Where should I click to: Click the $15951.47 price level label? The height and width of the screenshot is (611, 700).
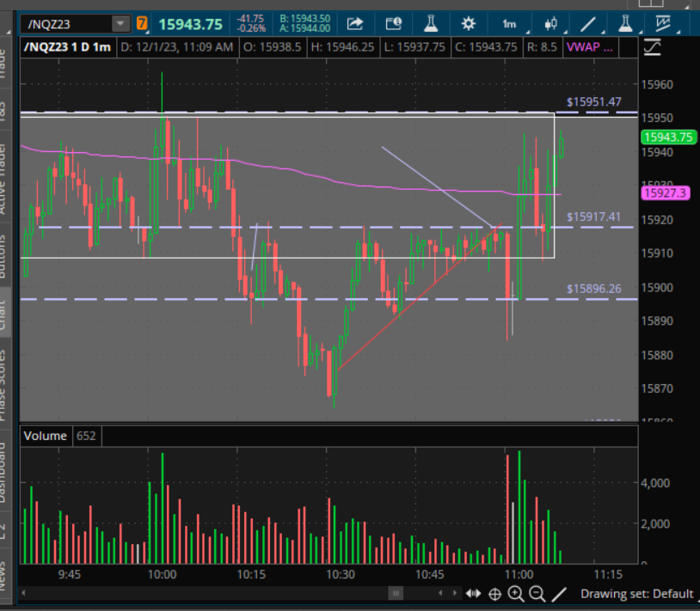point(593,101)
